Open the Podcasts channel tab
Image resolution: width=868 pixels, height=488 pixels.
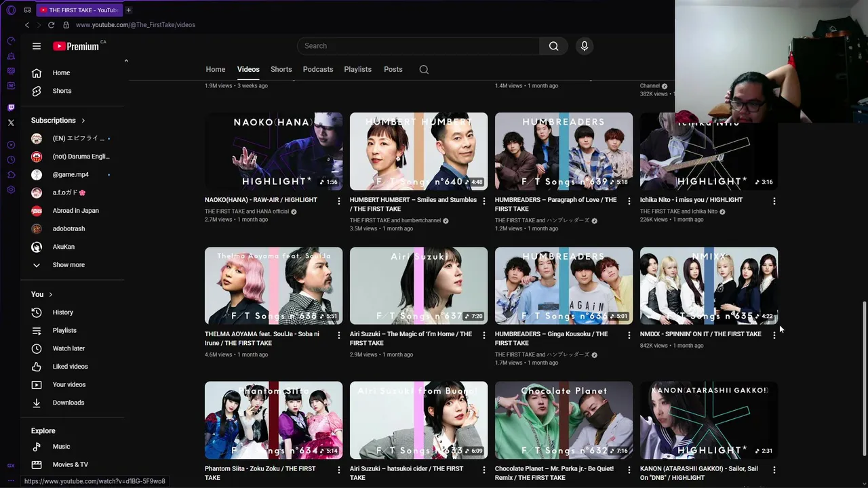(x=318, y=69)
